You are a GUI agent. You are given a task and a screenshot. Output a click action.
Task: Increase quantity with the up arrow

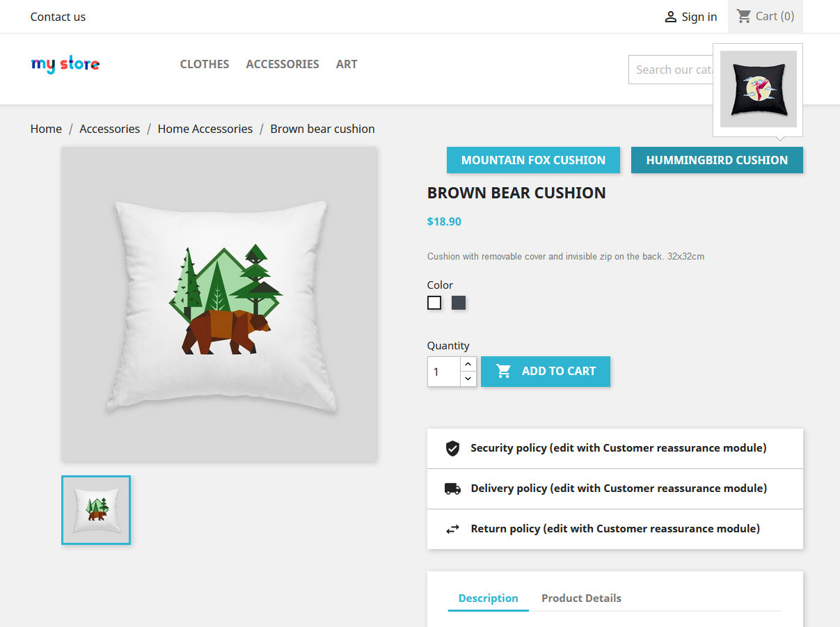point(468,365)
